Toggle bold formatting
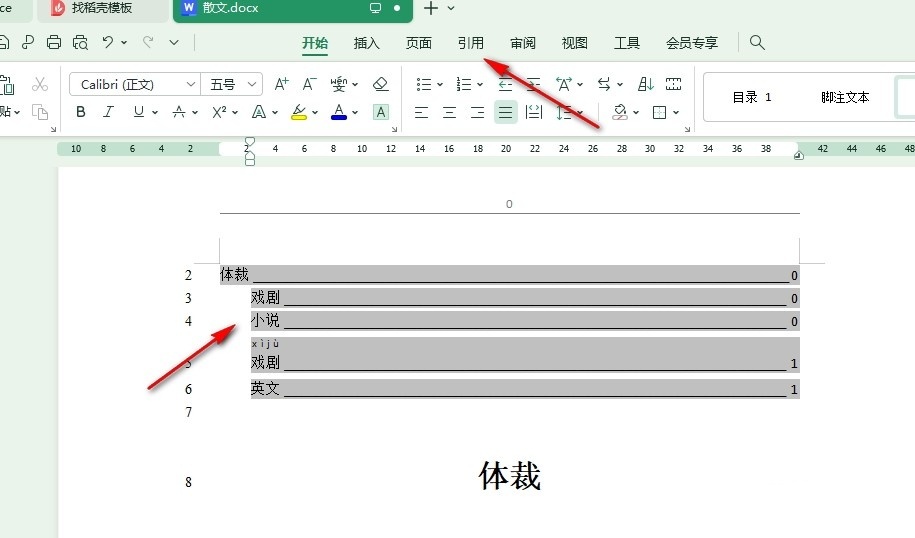Screen dimensions: 915x538 click(x=81, y=112)
